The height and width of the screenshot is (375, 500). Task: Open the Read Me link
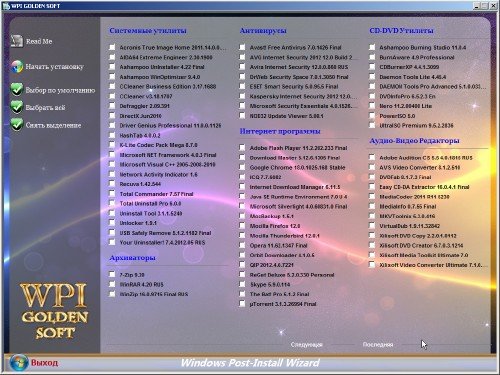click(39, 41)
